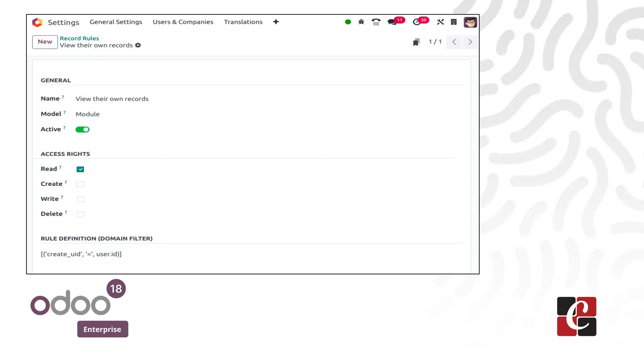Image resolution: width=644 pixels, height=362 pixels.
Task: Click the New button
Action: click(45, 42)
